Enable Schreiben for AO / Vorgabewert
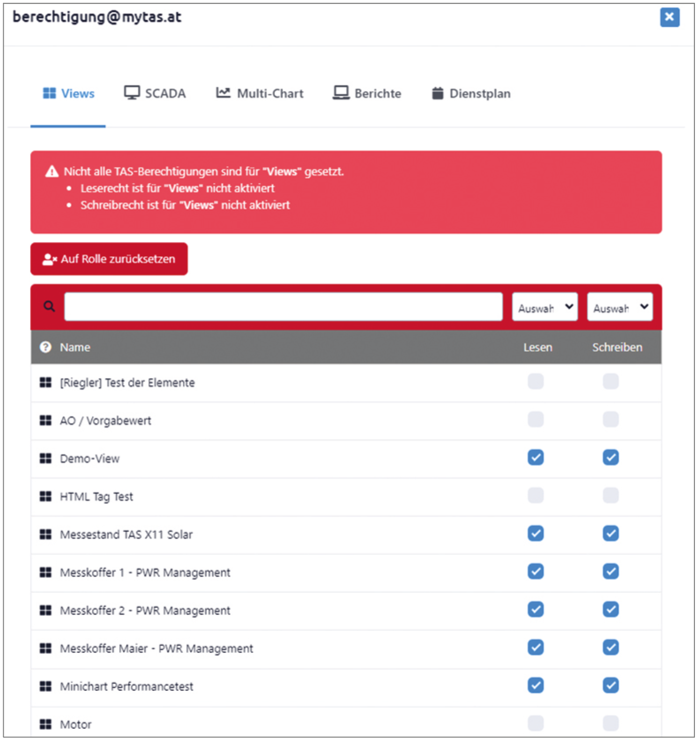This screenshot has height=742, width=700. coord(611,419)
